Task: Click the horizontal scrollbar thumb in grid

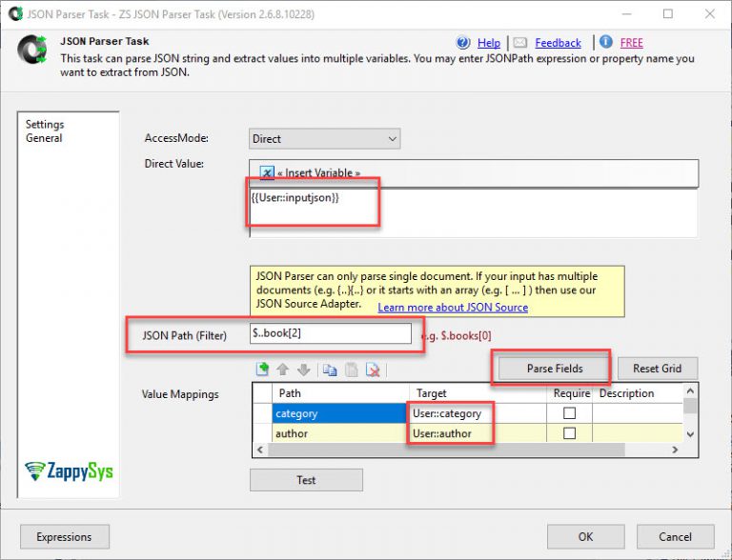Action: click(x=446, y=450)
